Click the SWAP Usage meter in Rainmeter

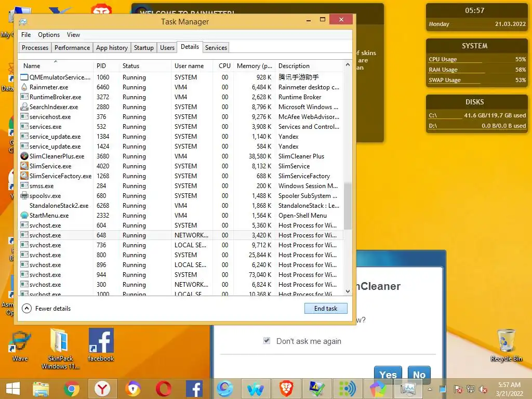[x=477, y=80]
